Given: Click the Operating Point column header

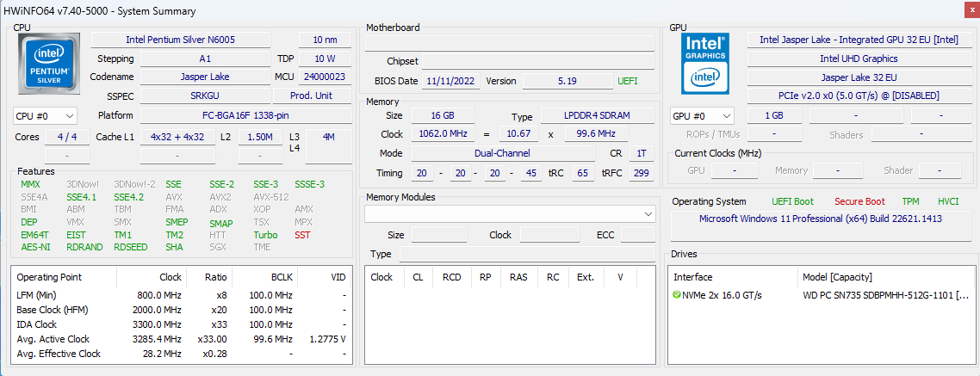Looking at the screenshot, I should (x=64, y=277).
